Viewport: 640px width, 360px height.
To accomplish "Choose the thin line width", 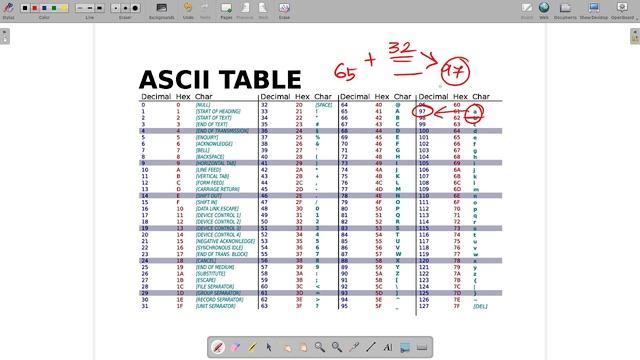I will (x=80, y=8).
